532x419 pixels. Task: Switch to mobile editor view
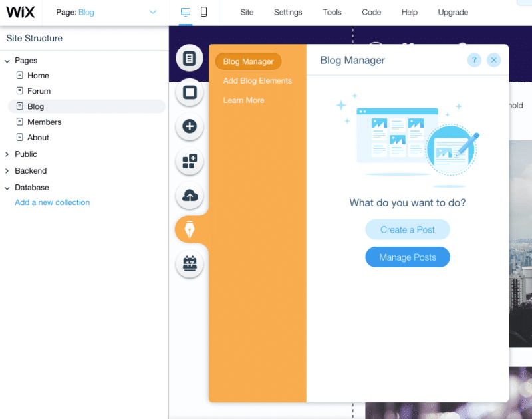203,12
